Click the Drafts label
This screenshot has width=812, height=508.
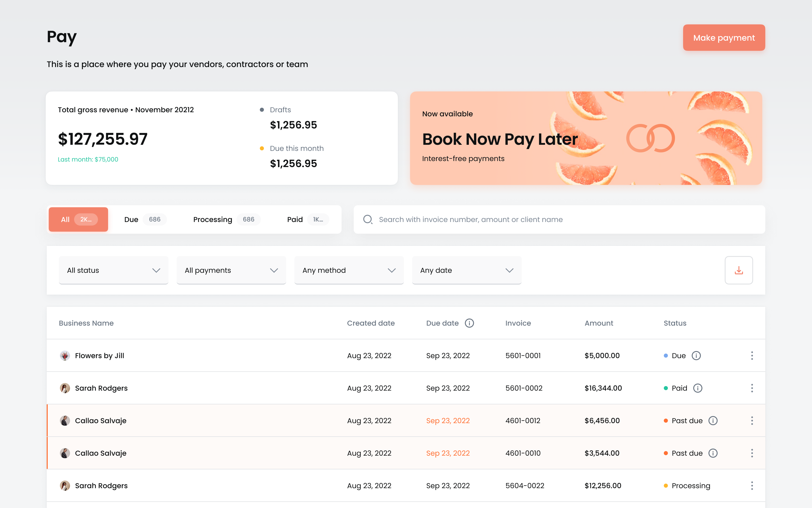pos(280,109)
